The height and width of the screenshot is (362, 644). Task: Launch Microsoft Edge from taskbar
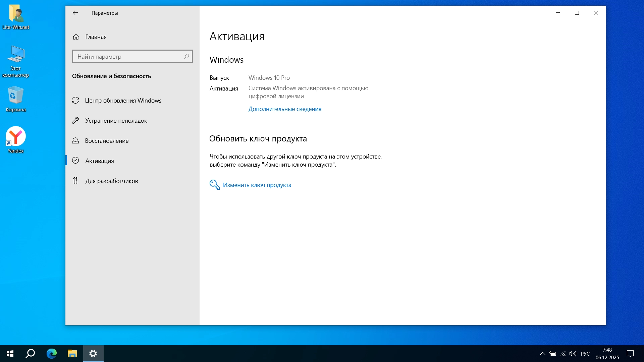[x=51, y=354]
